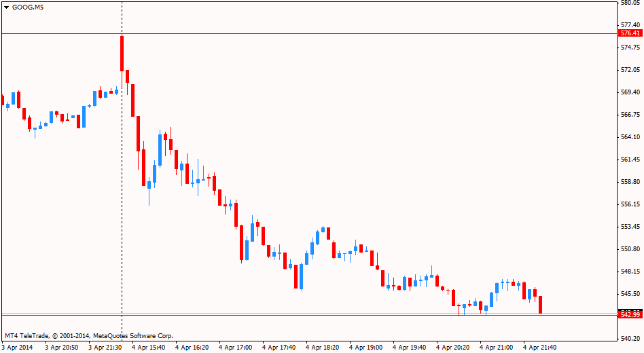Click the 564.10 price scale label
Screen dimensions: 644x353
tap(630, 137)
